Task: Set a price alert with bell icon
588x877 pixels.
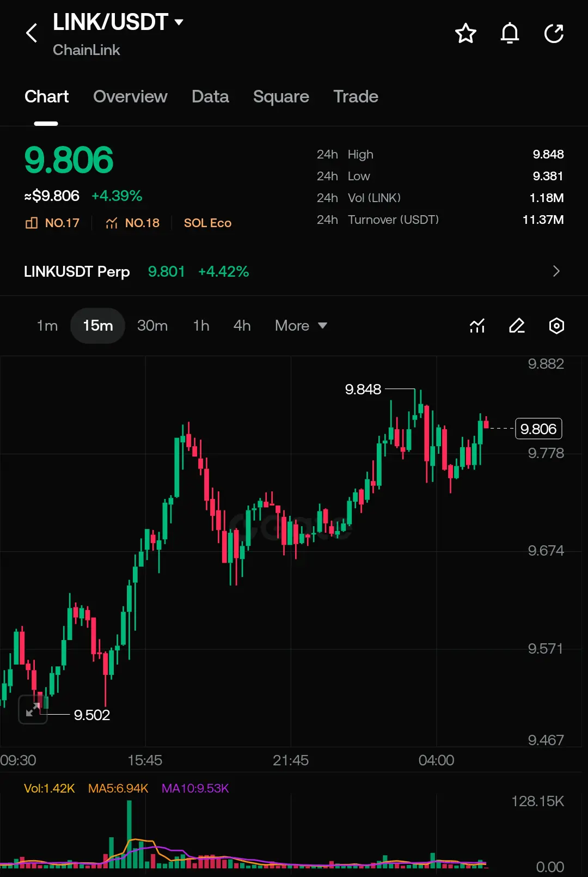Action: pyautogui.click(x=510, y=33)
